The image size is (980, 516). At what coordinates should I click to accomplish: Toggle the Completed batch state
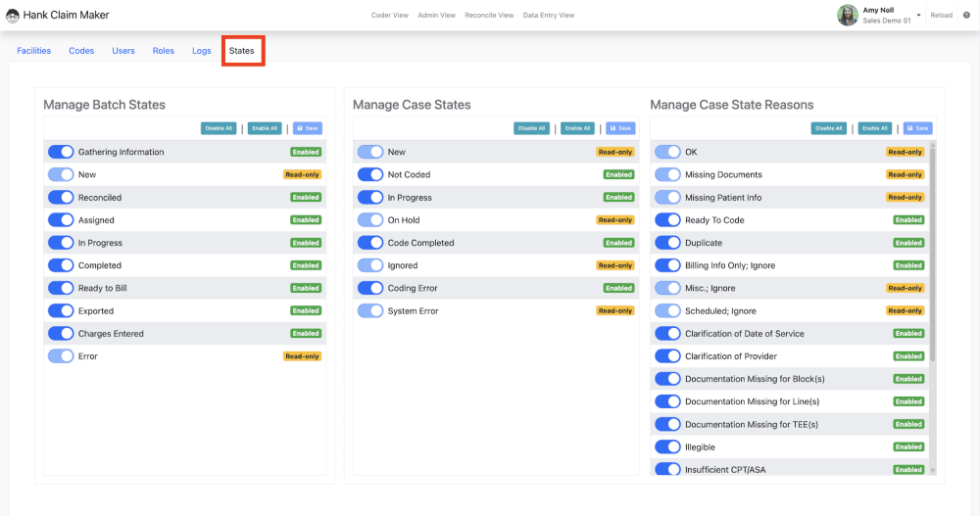point(61,265)
